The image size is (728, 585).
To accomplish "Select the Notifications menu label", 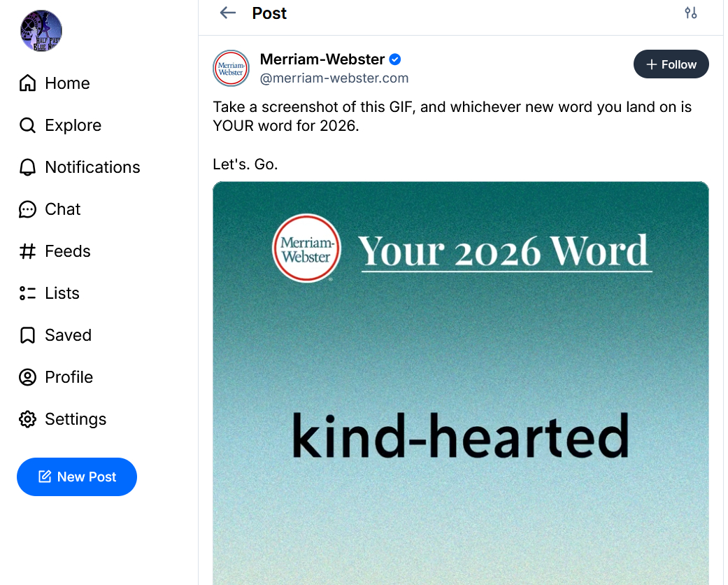I will [92, 167].
